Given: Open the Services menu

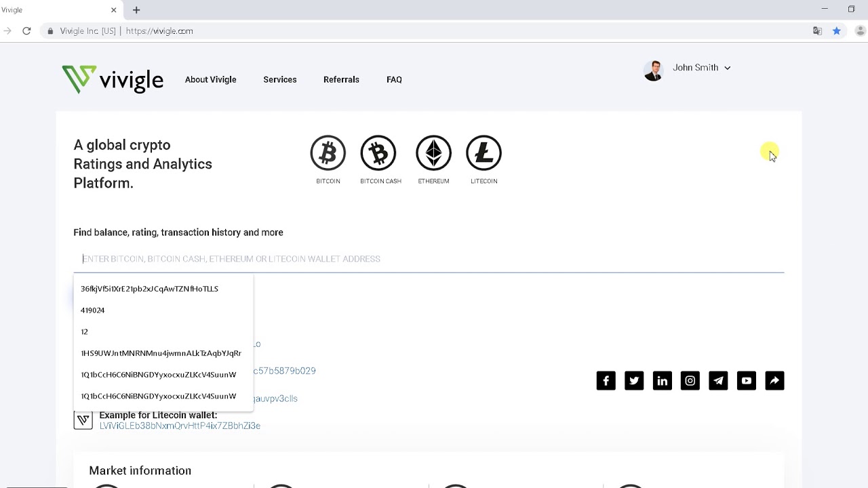Looking at the screenshot, I should (x=280, y=79).
